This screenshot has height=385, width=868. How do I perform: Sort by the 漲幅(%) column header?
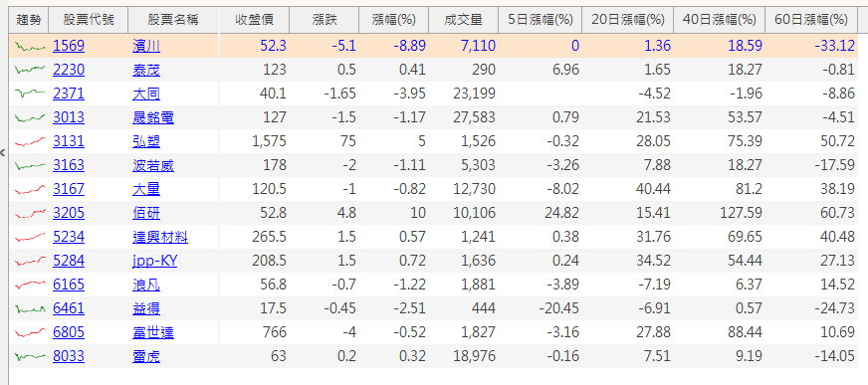pyautogui.click(x=394, y=20)
